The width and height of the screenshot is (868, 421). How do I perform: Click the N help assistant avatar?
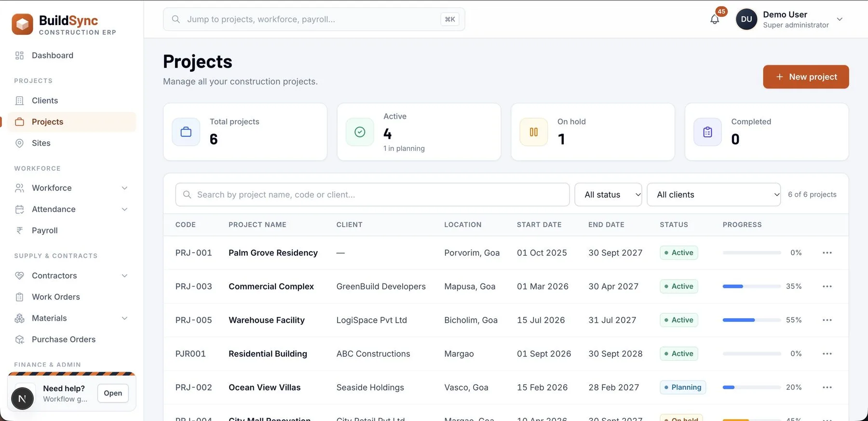(22, 398)
